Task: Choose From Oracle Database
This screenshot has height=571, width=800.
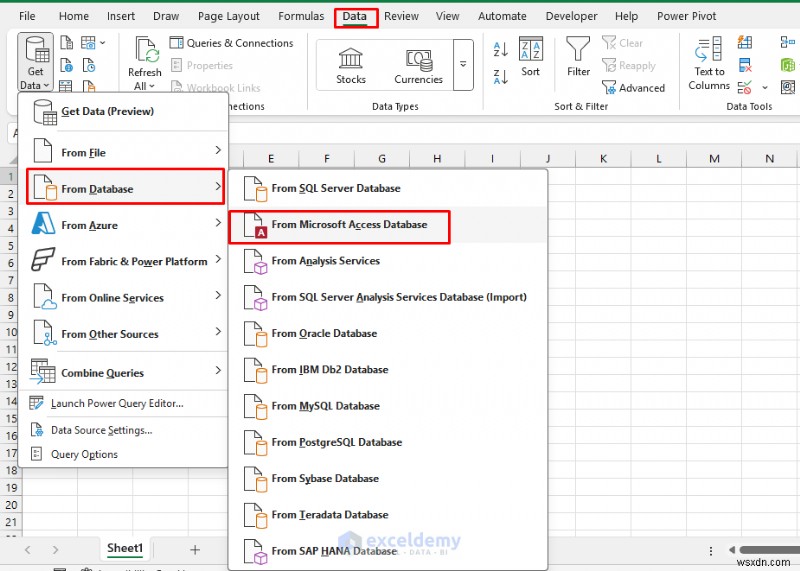Action: (388, 333)
